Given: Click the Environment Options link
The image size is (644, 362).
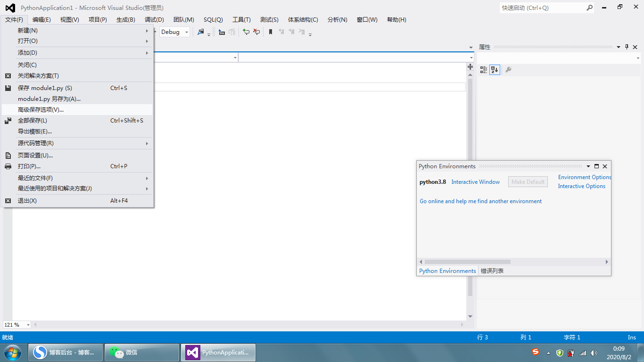Looking at the screenshot, I should pyautogui.click(x=585, y=177).
